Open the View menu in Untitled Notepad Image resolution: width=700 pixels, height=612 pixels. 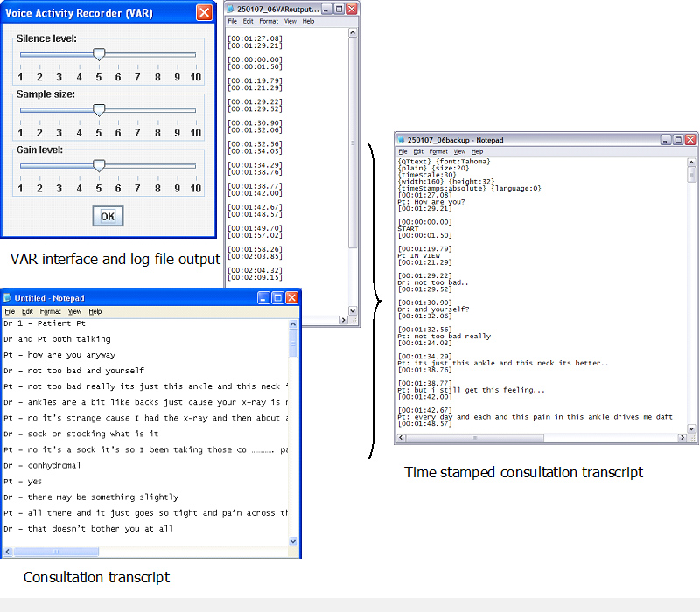[74, 311]
